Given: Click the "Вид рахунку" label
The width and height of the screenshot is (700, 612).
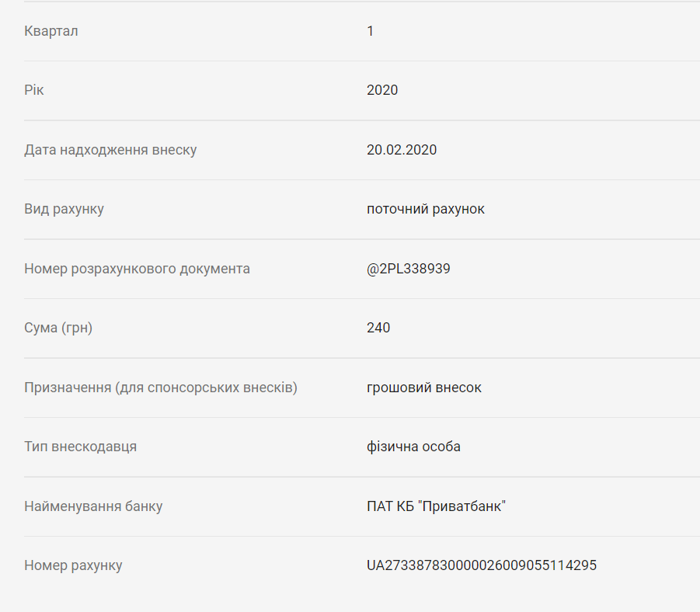Looking at the screenshot, I should (64, 209).
